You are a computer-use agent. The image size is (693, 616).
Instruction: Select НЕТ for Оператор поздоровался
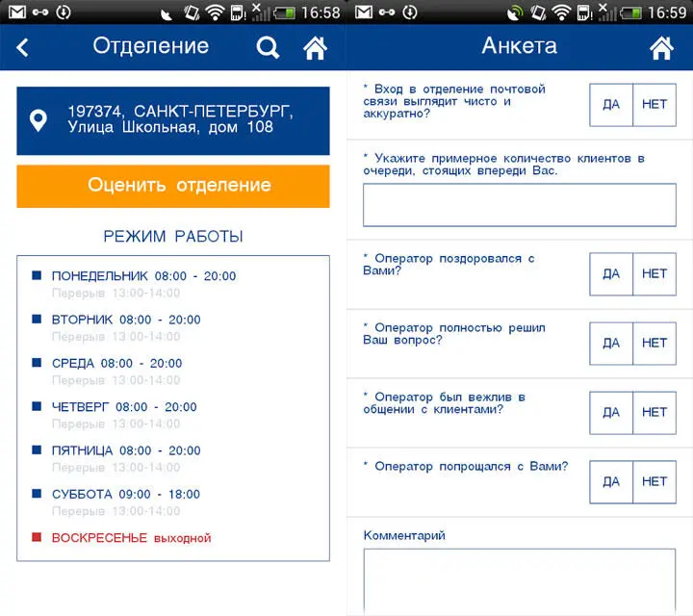[x=654, y=274]
